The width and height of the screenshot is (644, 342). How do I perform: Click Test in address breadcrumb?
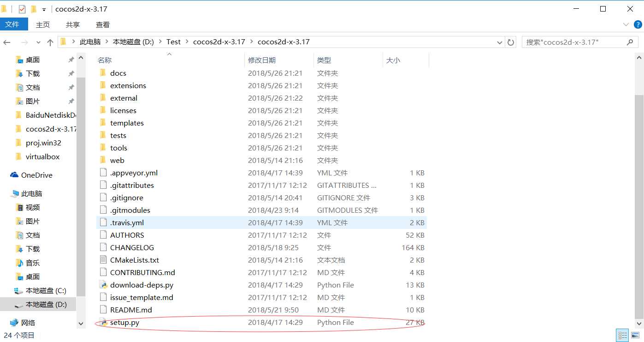pos(173,42)
